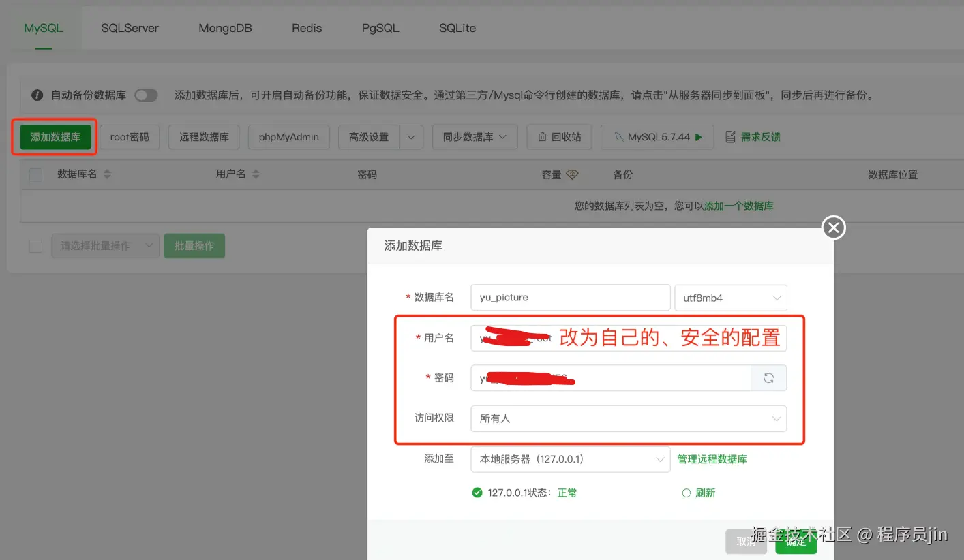Screen dimensions: 964x560
Task: Open the 本地服务器 (127.0.0.1) dropdown
Action: (571, 459)
